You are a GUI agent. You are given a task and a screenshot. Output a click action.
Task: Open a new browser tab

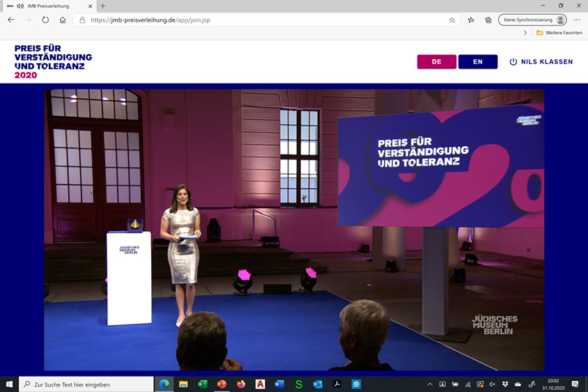point(103,6)
